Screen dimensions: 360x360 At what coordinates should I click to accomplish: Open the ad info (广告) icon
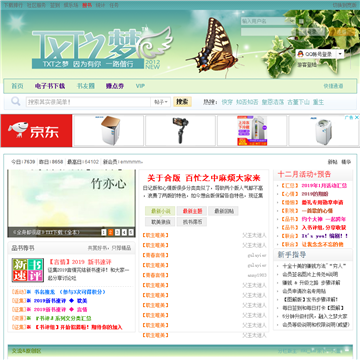[x=349, y=118]
